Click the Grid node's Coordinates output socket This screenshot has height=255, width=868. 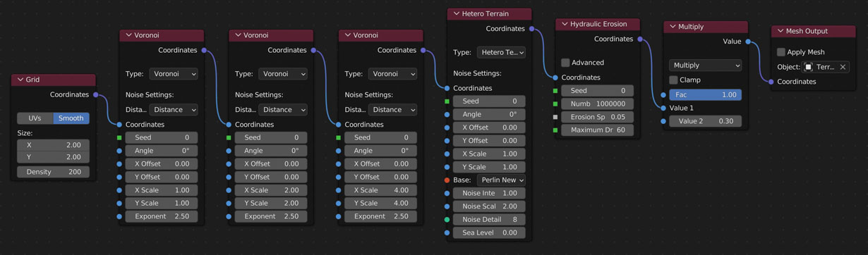click(96, 94)
